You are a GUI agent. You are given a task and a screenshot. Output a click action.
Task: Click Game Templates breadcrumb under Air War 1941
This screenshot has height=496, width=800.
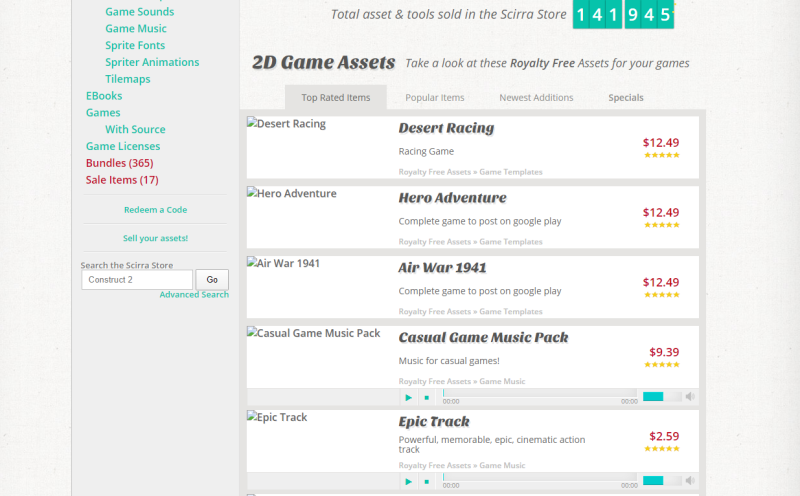tap(511, 312)
